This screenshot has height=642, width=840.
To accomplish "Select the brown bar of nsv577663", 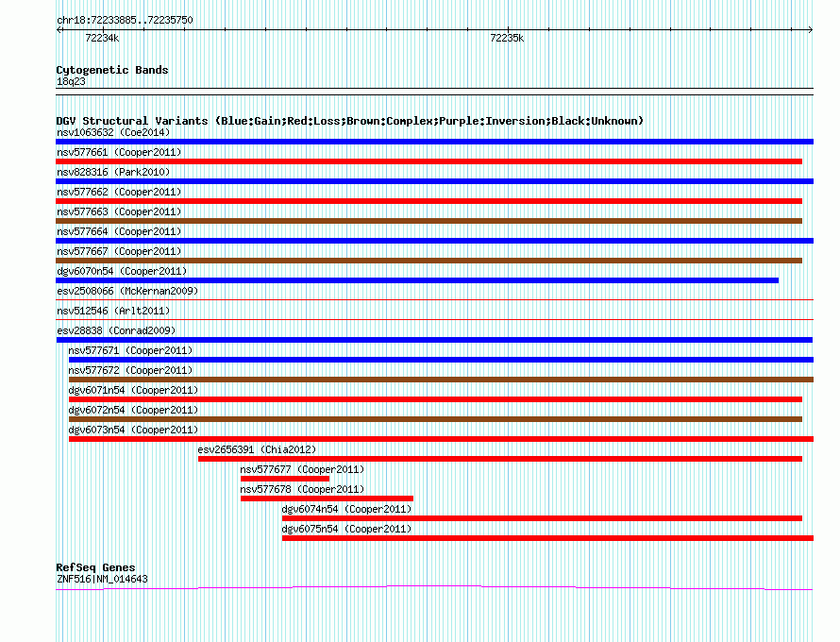I will coord(428,221).
